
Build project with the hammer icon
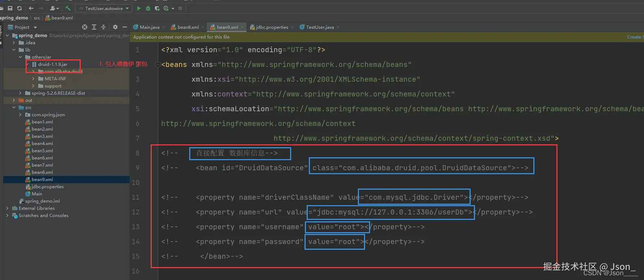tap(68, 8)
